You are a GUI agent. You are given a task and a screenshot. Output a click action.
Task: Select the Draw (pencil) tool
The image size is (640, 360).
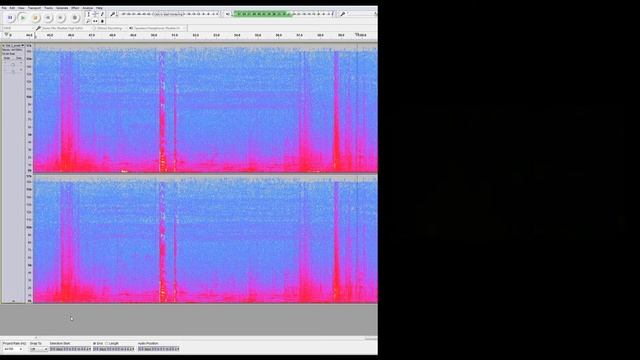click(102, 14)
